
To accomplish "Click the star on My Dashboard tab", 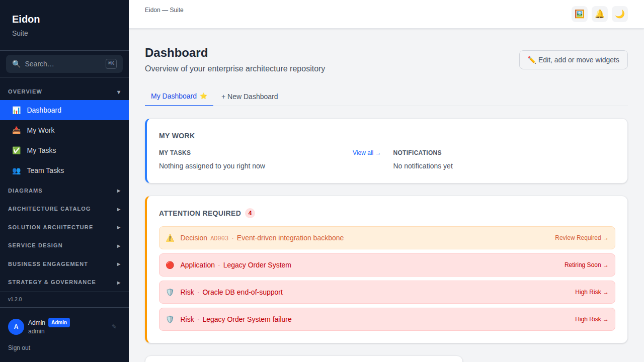I will click(203, 96).
